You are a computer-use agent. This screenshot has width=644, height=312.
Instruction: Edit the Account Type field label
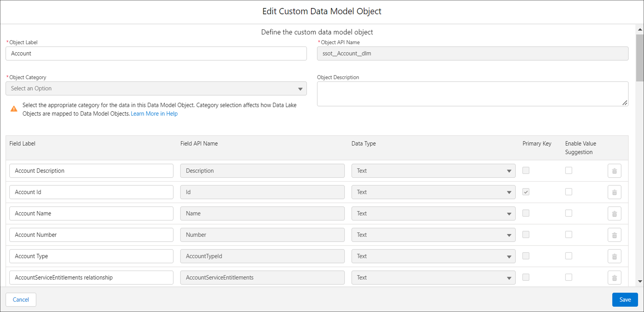[91, 256]
